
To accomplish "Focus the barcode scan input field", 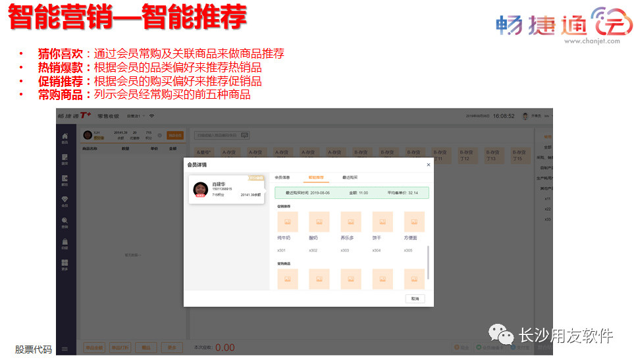I will (222, 135).
